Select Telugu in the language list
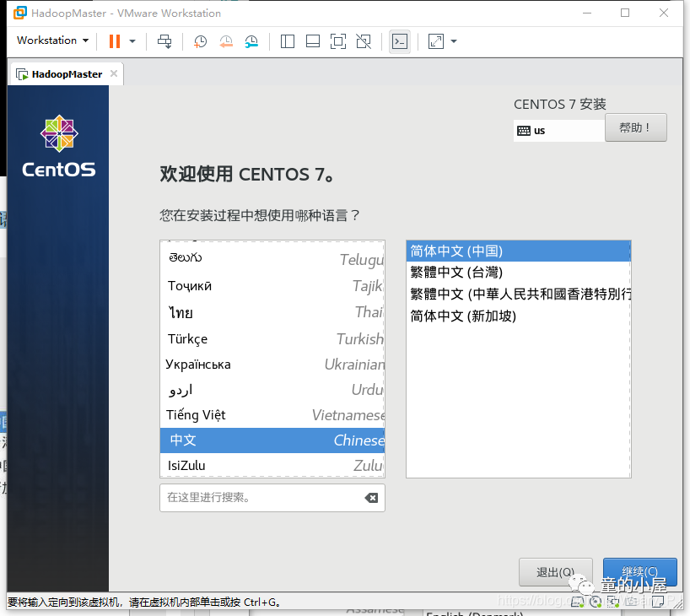 pos(272,259)
